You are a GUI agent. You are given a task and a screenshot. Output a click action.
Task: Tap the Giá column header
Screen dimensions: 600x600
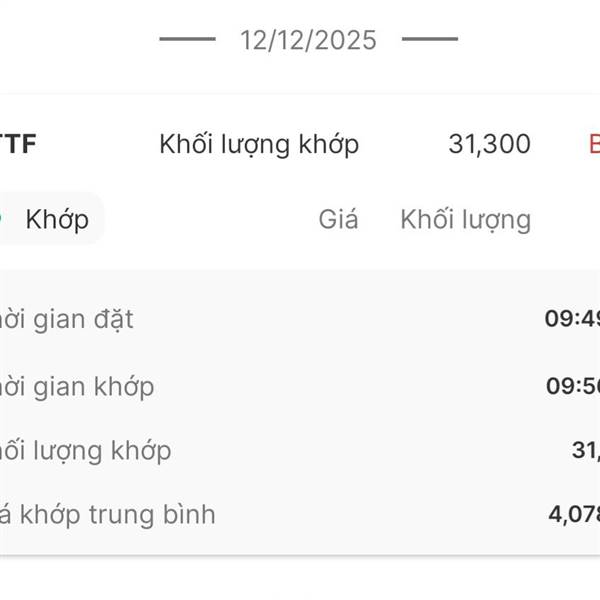point(338,219)
